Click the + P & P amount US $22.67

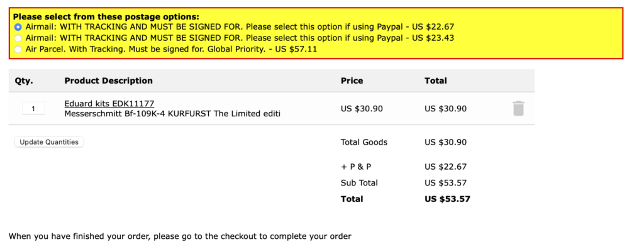point(446,167)
